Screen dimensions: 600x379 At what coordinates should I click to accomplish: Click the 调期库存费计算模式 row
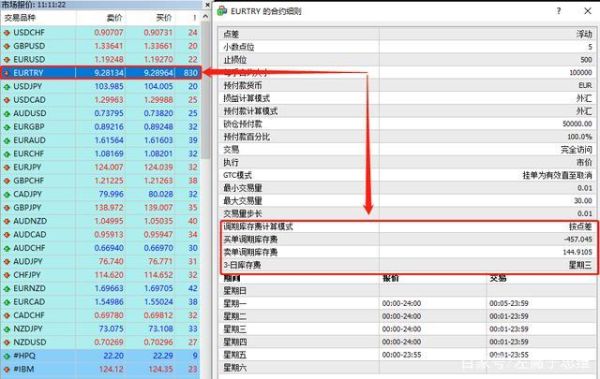coord(407,227)
